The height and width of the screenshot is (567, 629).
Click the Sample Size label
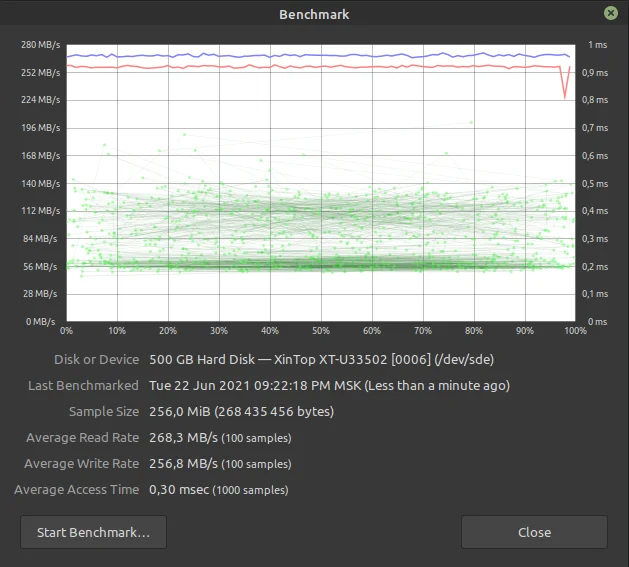tap(104, 411)
